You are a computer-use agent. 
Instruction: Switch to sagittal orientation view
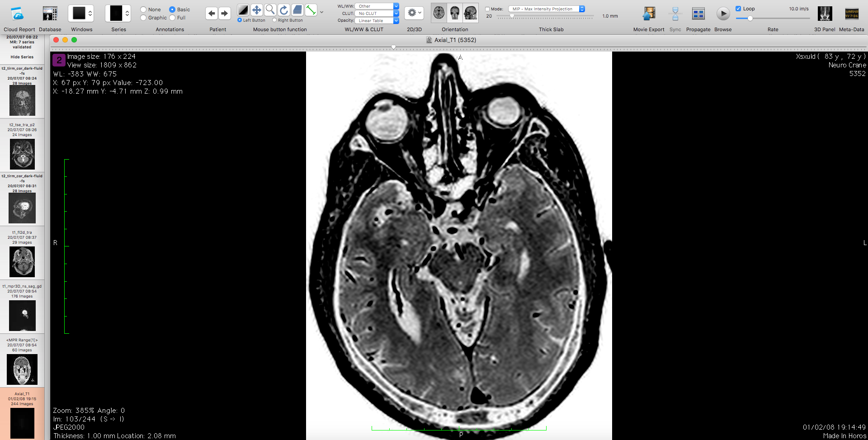471,13
